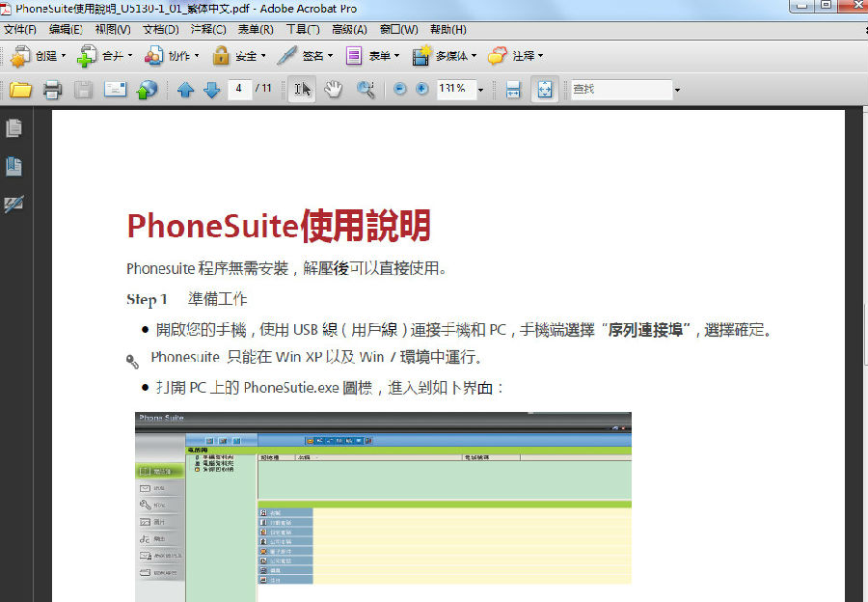Click the embedded Phone Suite screenshot image
Image resolution: width=868 pixels, height=602 pixels.
point(383,506)
